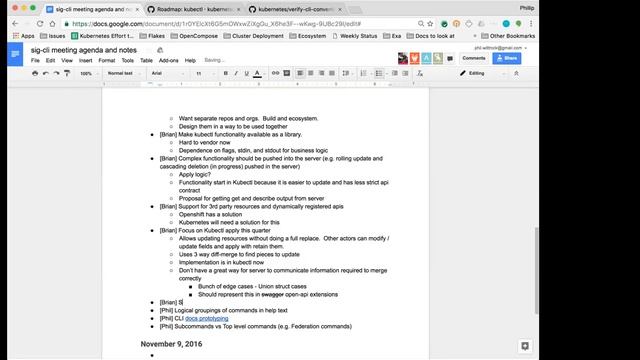The height and width of the screenshot is (360, 640).
Task: Click the Comments button
Action: (x=474, y=58)
